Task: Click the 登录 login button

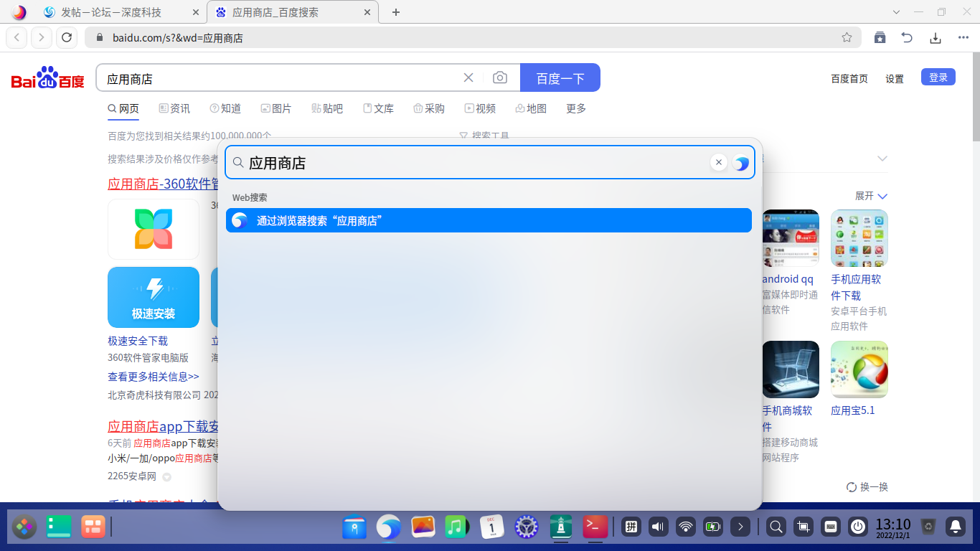Action: coord(938,77)
